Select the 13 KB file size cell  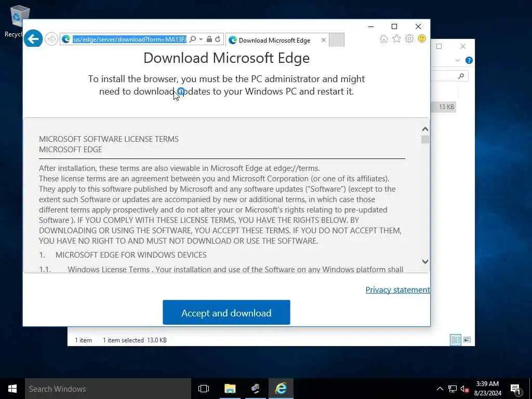(446, 107)
